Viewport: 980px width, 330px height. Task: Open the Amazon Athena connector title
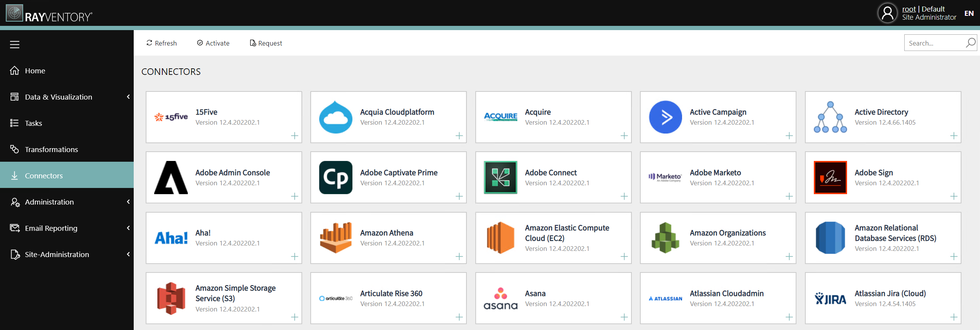click(x=386, y=233)
